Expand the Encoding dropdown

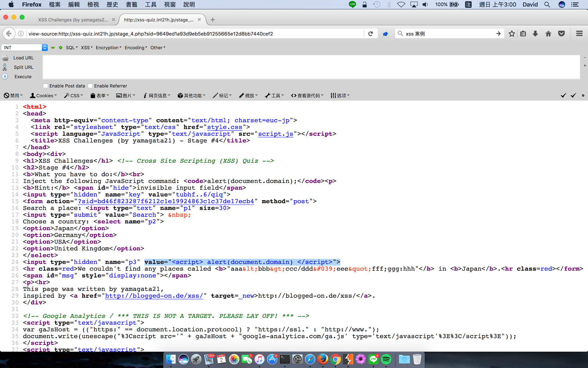point(136,48)
